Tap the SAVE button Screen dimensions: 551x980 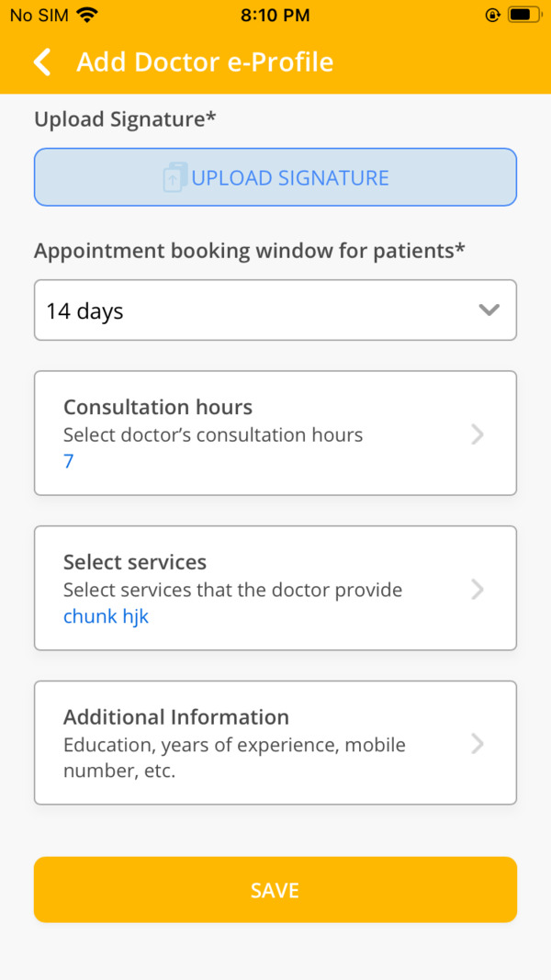[275, 890]
